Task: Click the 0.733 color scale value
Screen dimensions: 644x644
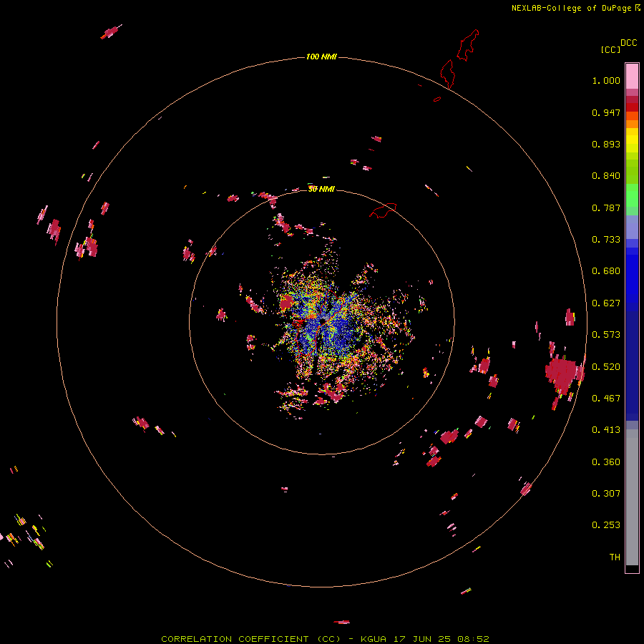Action: (606, 240)
